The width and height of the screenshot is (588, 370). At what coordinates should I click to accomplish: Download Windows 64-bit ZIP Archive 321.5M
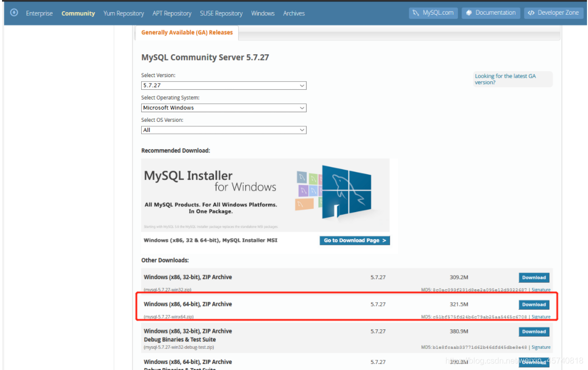click(534, 305)
